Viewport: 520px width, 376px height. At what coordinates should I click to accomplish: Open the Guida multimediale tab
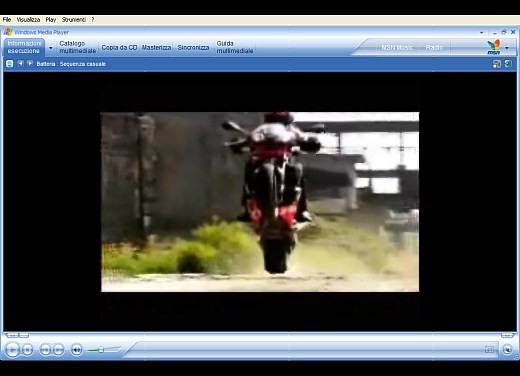(x=235, y=47)
